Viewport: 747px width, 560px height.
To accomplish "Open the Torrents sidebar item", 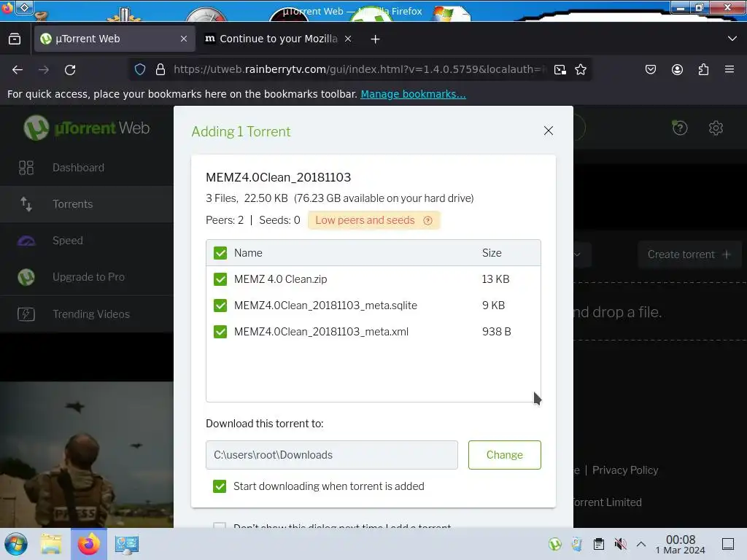I will click(86, 204).
